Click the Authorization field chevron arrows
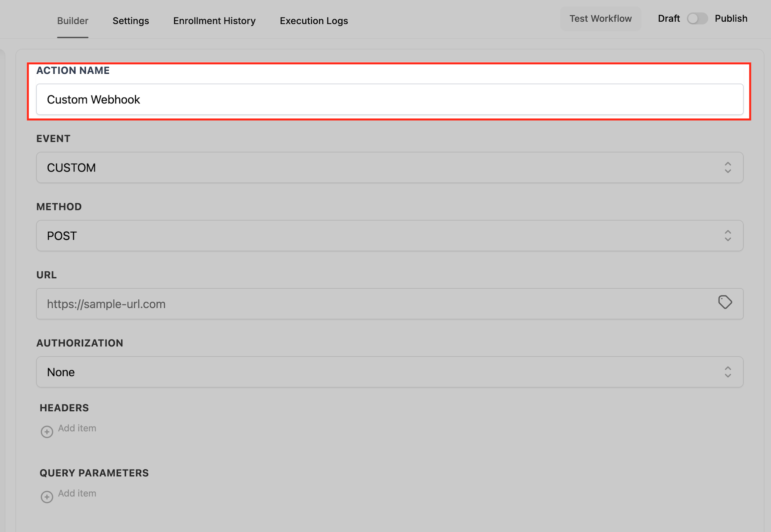 click(728, 372)
